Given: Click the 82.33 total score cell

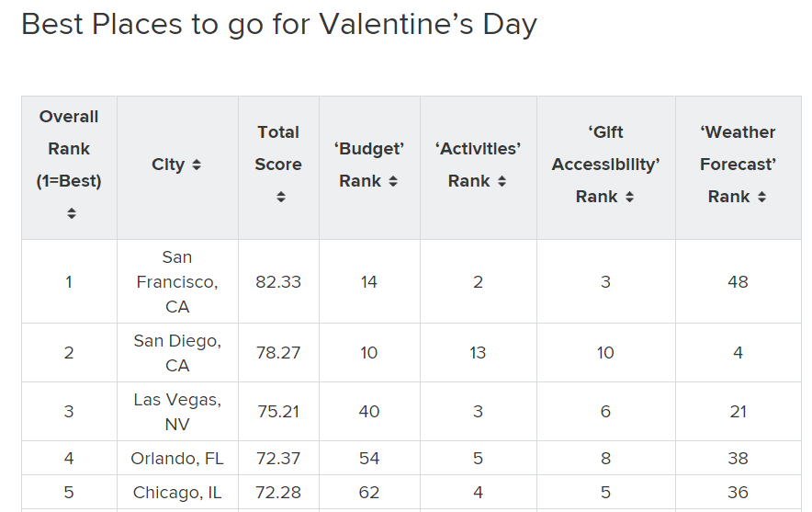Looking at the screenshot, I should coord(278,282).
